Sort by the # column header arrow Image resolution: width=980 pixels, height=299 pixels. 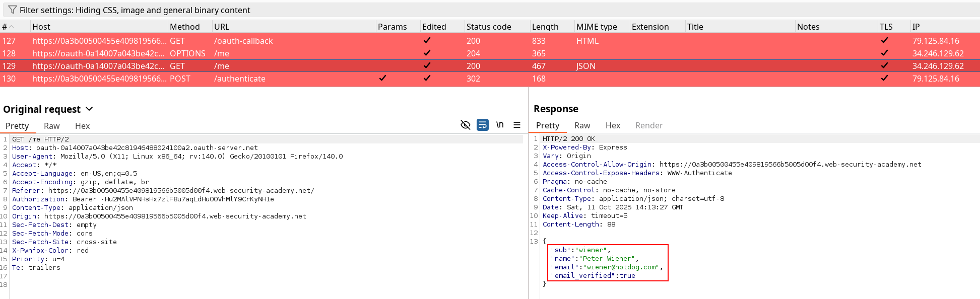pos(12,27)
